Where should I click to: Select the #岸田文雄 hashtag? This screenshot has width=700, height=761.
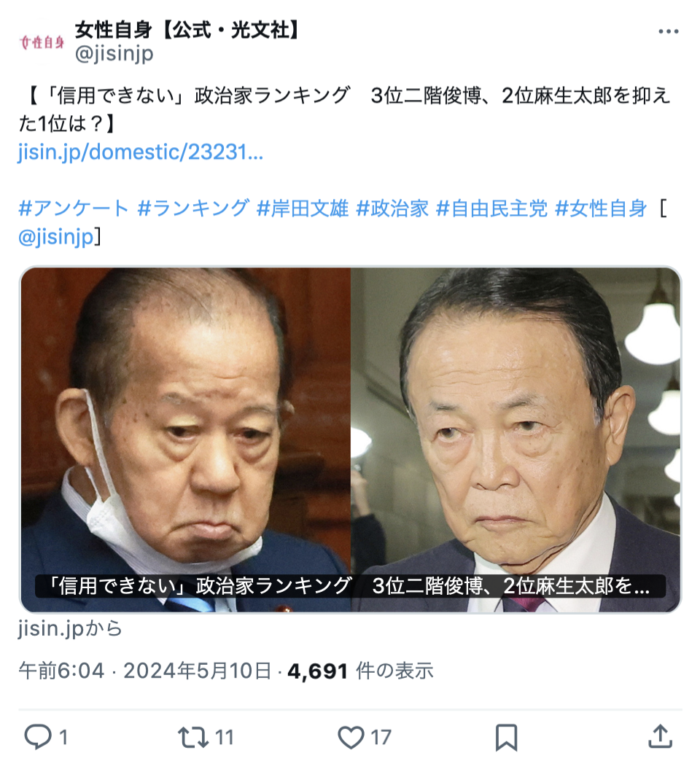(x=303, y=208)
